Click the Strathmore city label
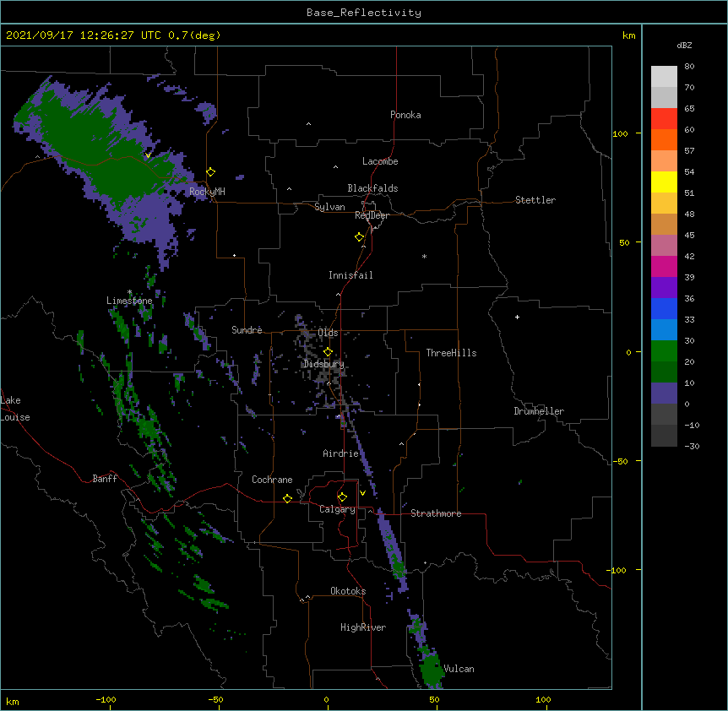Image resolution: width=728 pixels, height=711 pixels. click(436, 513)
